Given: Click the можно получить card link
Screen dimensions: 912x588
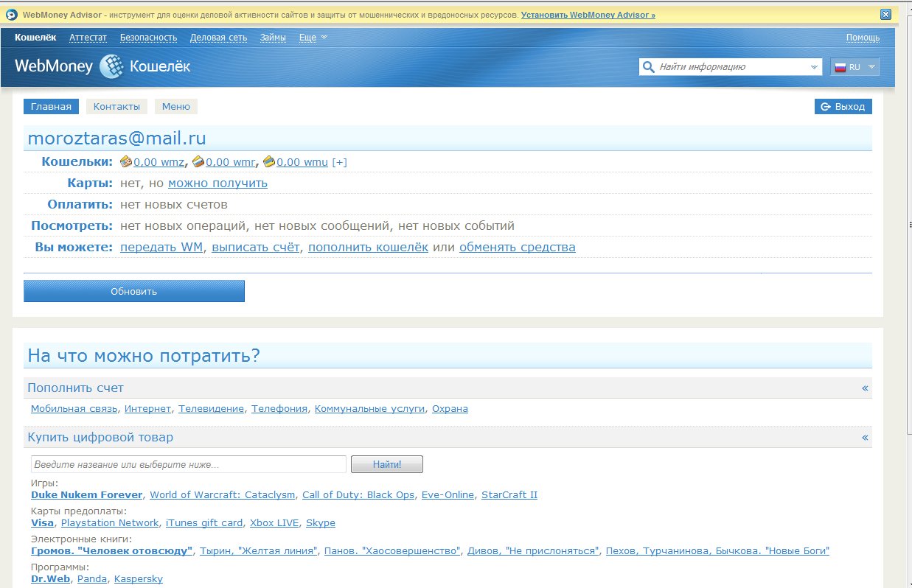Looking at the screenshot, I should (x=217, y=183).
